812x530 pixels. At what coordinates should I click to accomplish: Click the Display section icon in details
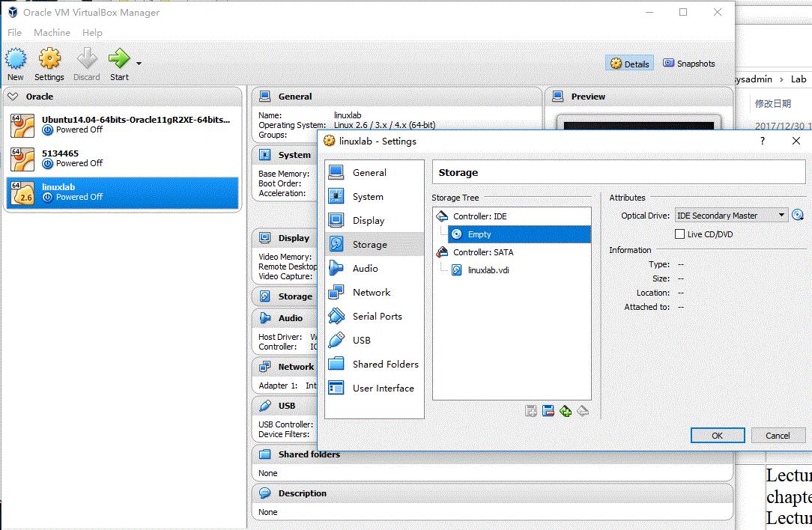(x=265, y=238)
